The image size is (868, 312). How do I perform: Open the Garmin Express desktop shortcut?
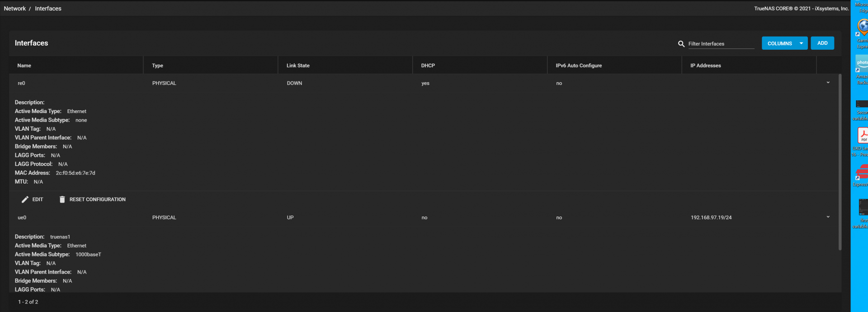click(x=863, y=28)
